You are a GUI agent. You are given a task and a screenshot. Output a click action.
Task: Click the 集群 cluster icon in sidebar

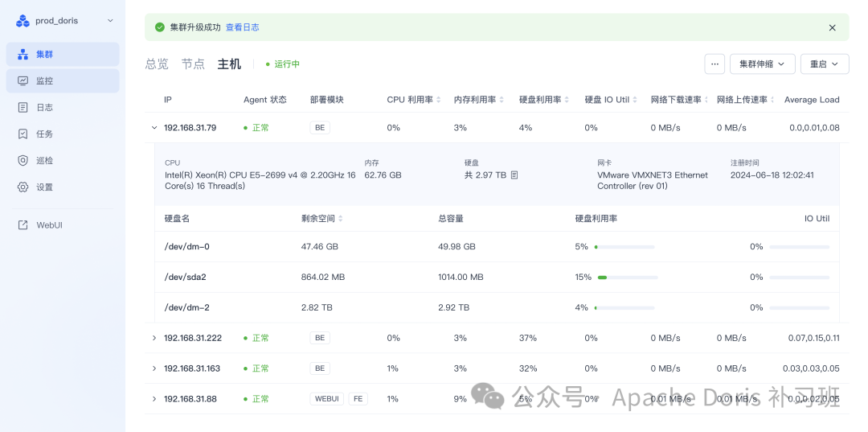coord(23,55)
